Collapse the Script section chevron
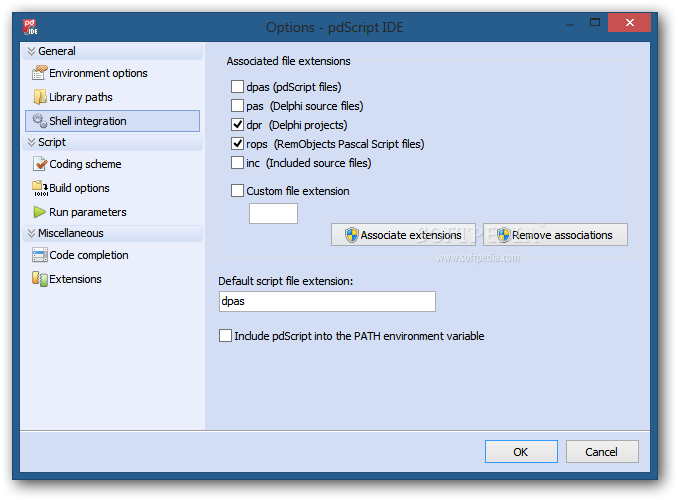Image resolution: width=678 pixels, height=500 pixels. [31, 142]
